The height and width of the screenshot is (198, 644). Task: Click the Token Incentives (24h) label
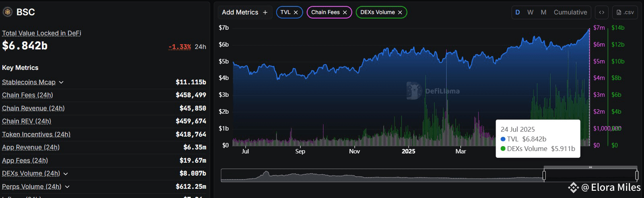[36, 135]
